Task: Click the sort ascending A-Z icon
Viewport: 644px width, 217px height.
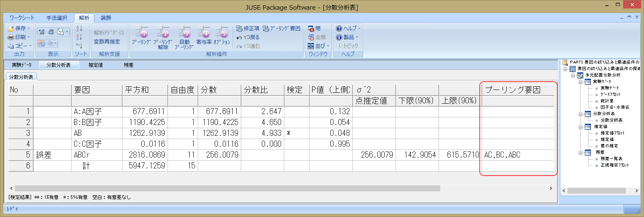Action: point(79,28)
